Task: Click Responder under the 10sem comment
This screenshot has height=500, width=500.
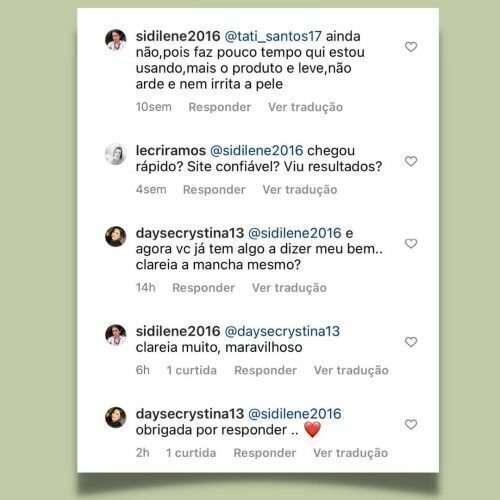Action: click(220, 107)
